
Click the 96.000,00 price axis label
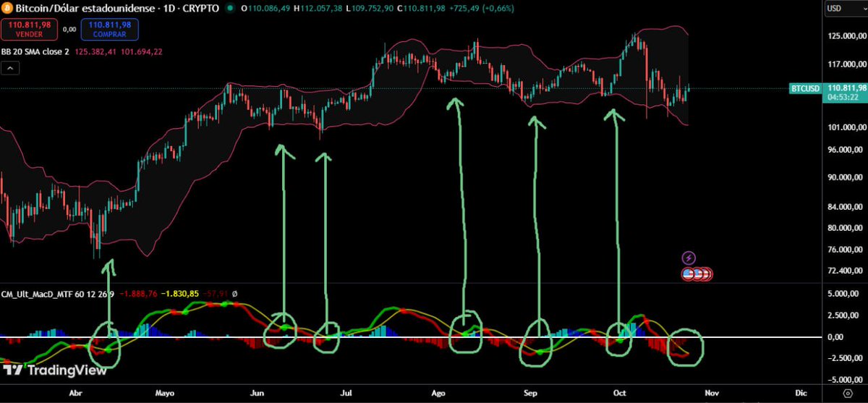(x=846, y=150)
